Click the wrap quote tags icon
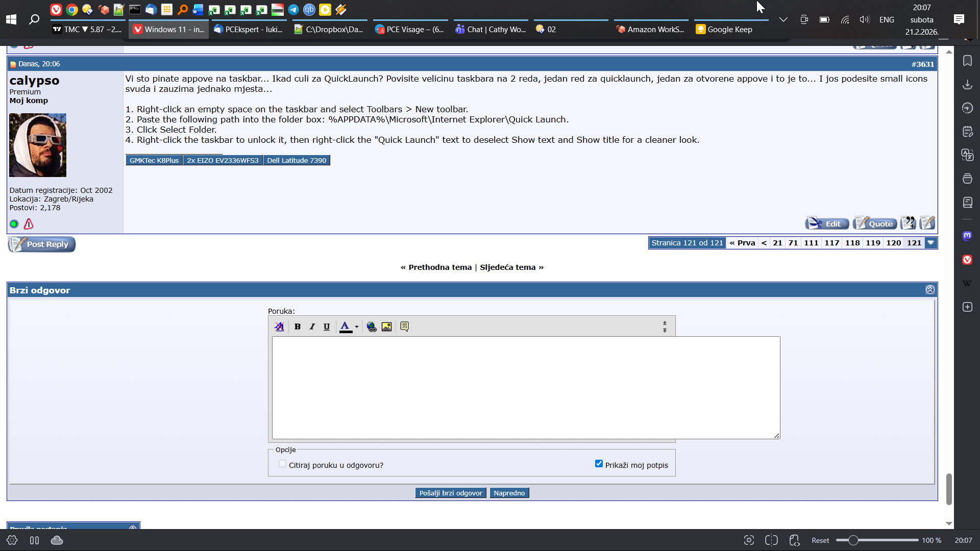Screen dimensions: 980x551 tap(404, 327)
